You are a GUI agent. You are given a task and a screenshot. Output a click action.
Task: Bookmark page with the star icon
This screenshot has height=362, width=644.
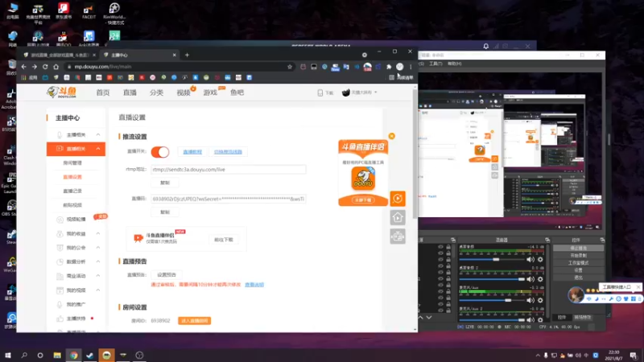pyautogui.click(x=290, y=67)
